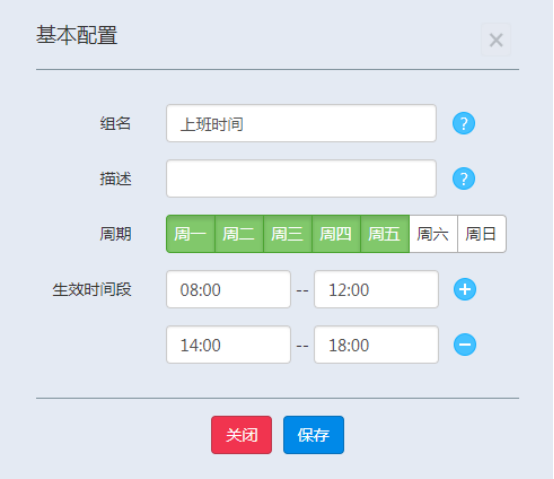This screenshot has width=554, height=479.
Task: Deselect 周五 day button
Action: 385,234
